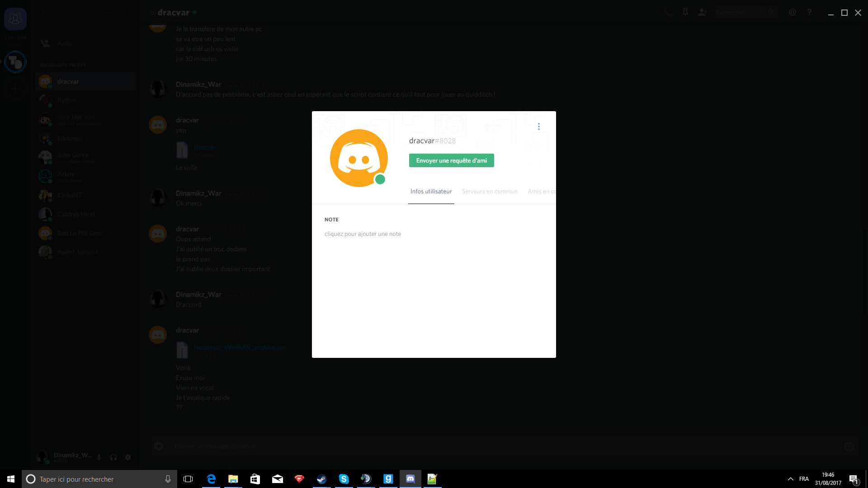Open help question mark icon
The height and width of the screenshot is (488, 868).
[809, 13]
